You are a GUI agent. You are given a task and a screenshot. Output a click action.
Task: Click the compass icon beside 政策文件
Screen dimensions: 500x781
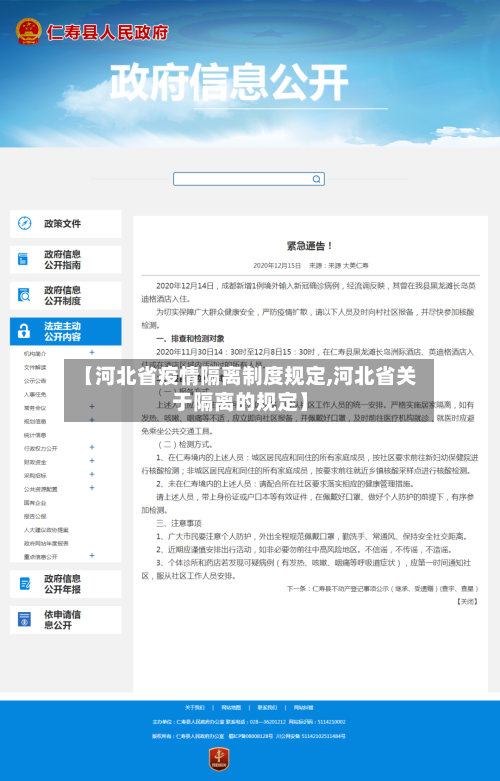point(24,224)
